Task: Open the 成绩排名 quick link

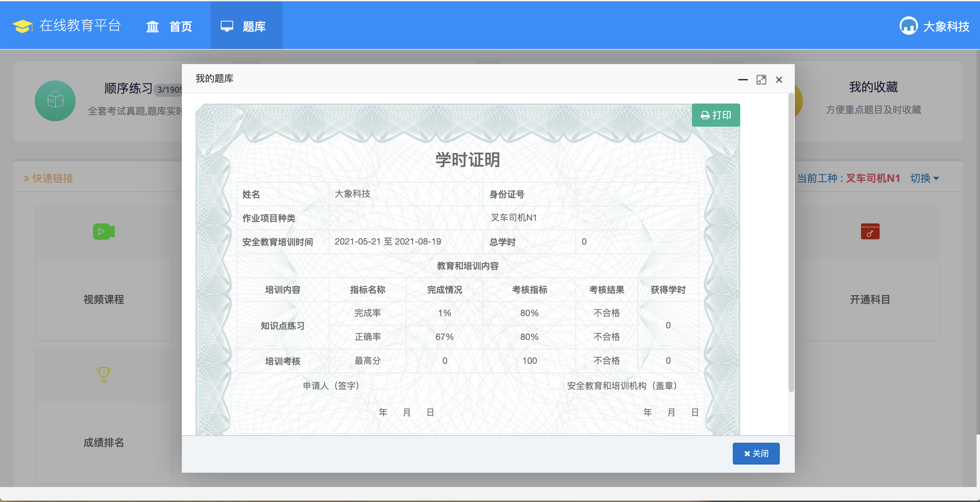Action: coord(104,442)
